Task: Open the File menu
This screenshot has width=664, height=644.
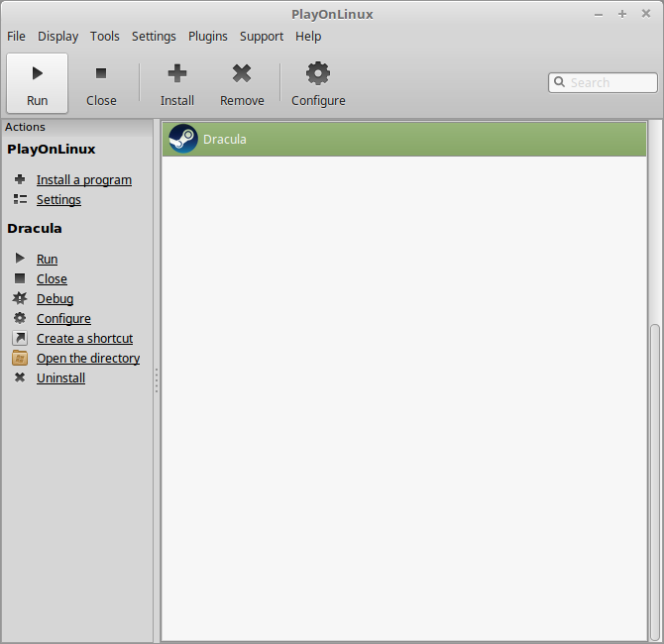Action: (x=16, y=37)
